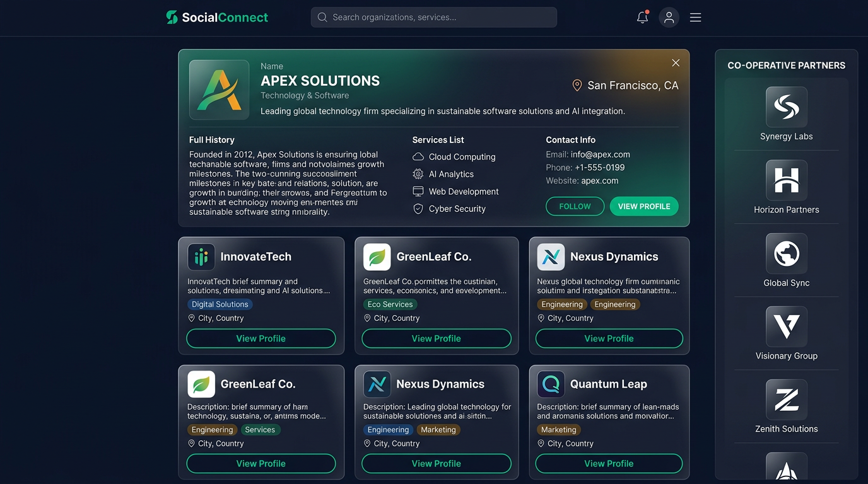Focus the search organizations input field
Viewport: 868px width, 484px height.
click(x=434, y=18)
